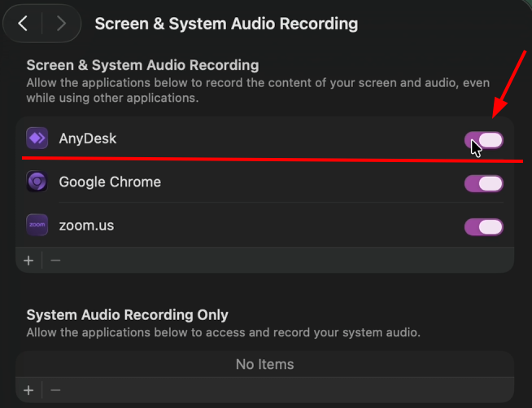Select the Google Chrome name in the list
532x408 pixels.
pos(110,182)
